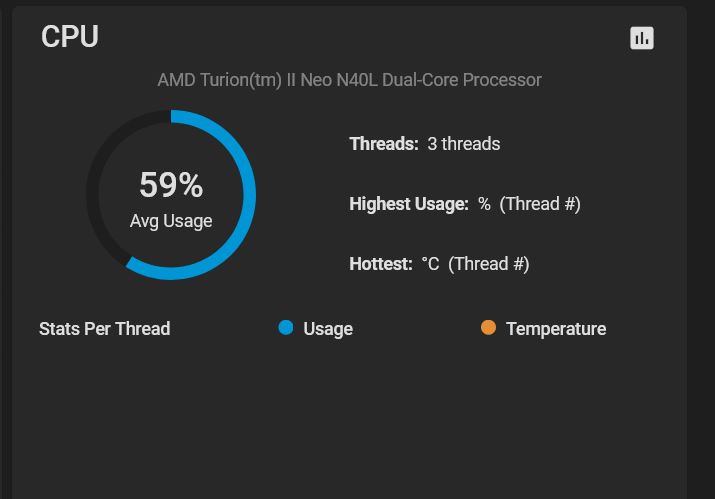
Task: Click the CPU widget title
Action: (x=70, y=36)
